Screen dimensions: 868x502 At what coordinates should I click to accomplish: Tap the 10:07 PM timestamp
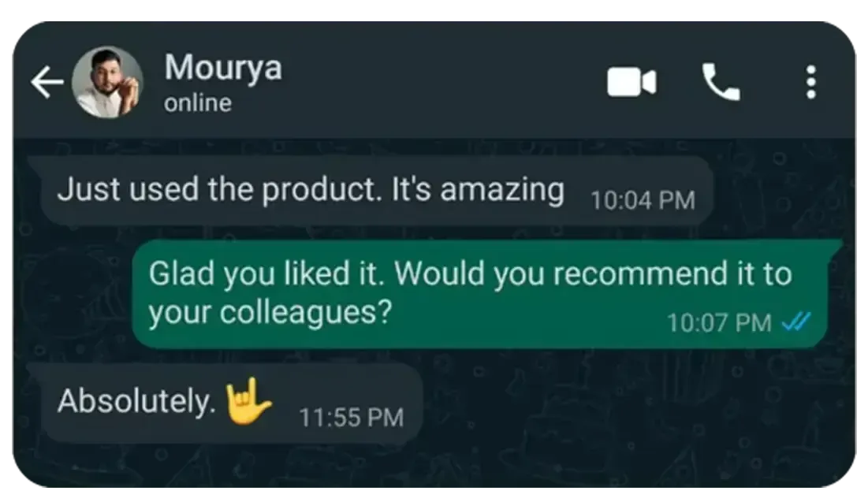tap(719, 322)
